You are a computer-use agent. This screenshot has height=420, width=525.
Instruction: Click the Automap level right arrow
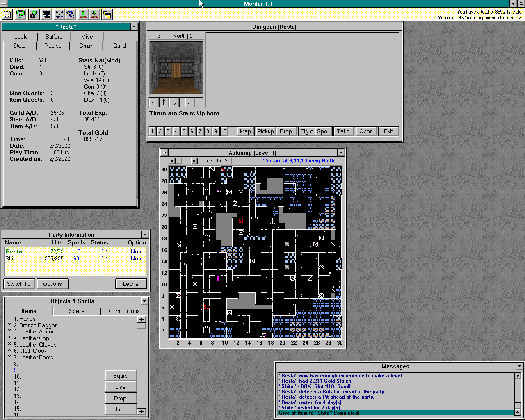(x=194, y=161)
